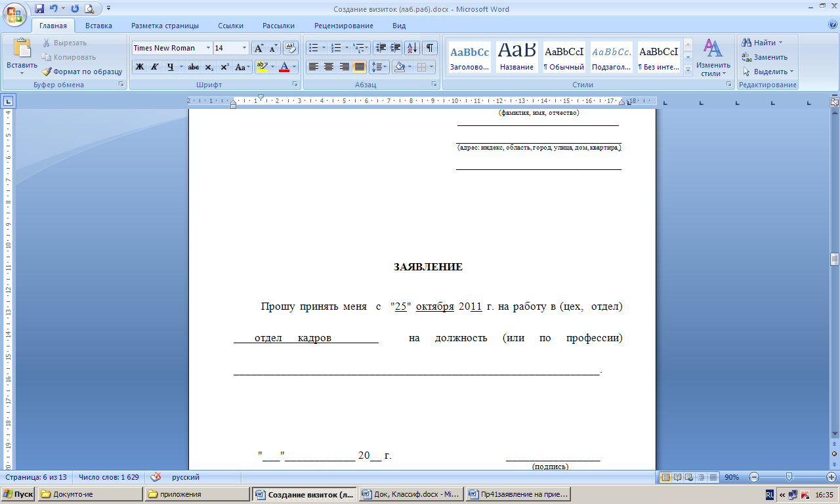Open the Выделить select menu
Screen dimensions: 840x504
click(x=768, y=72)
